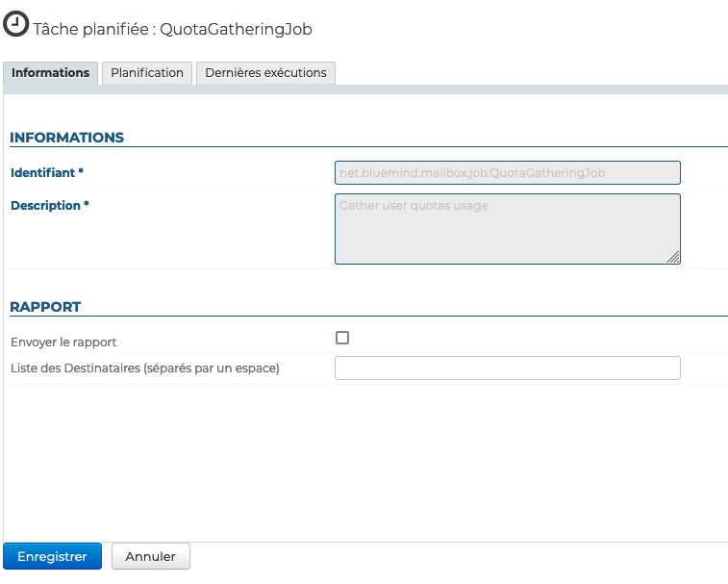Click the Description field label
This screenshot has width=728, height=584.
pyautogui.click(x=45, y=205)
